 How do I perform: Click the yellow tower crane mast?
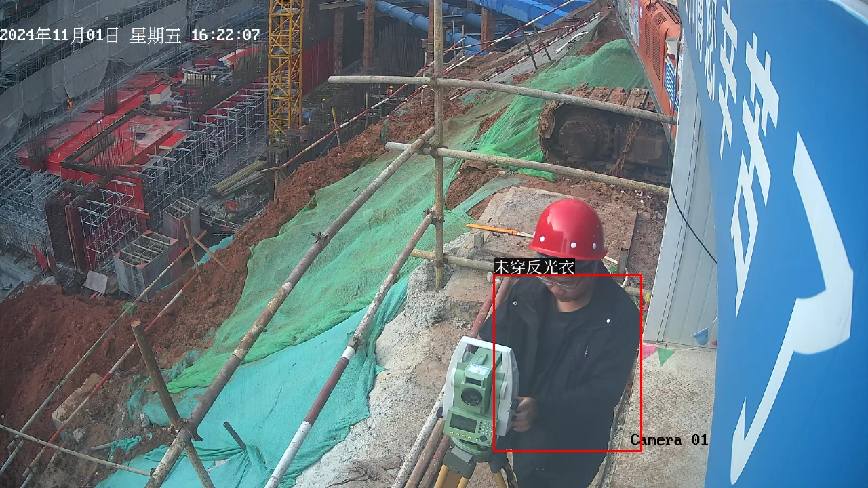(x=285, y=68)
